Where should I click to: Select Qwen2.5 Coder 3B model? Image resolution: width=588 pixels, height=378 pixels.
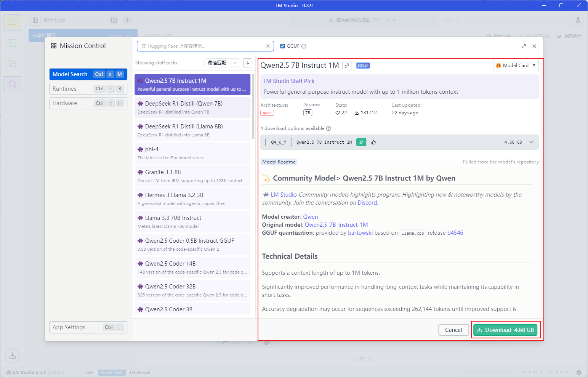point(192,309)
